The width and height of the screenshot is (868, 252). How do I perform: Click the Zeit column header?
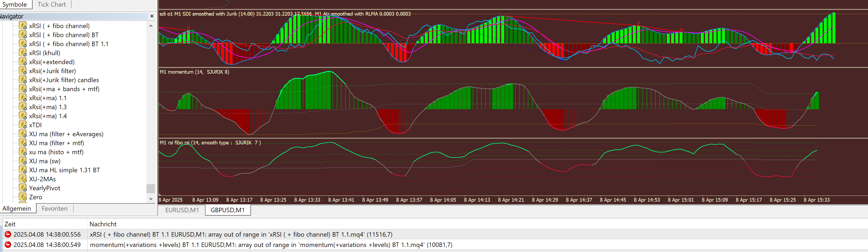pyautogui.click(x=45, y=224)
